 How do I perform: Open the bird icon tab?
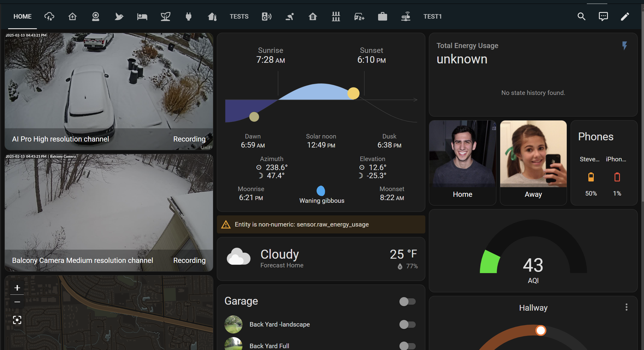point(119,17)
